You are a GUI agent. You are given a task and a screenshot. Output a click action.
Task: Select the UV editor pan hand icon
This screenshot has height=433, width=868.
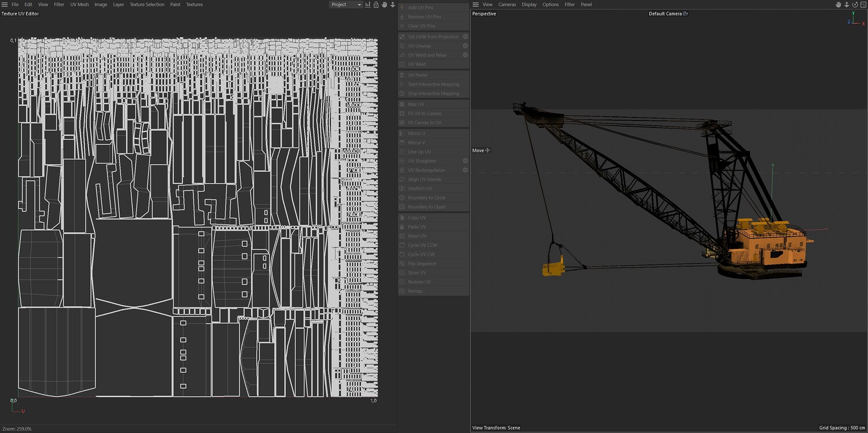point(384,5)
